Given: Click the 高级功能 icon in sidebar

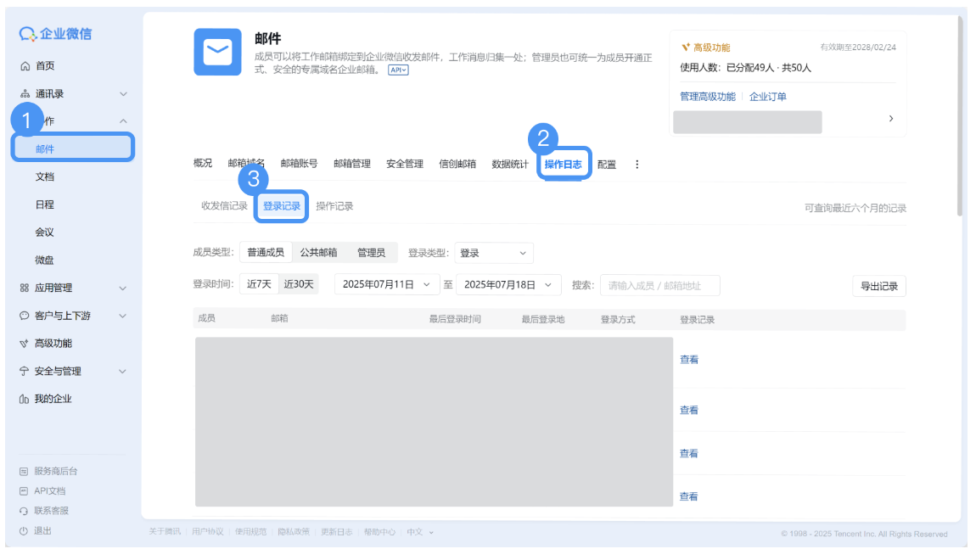Looking at the screenshot, I should [25, 344].
